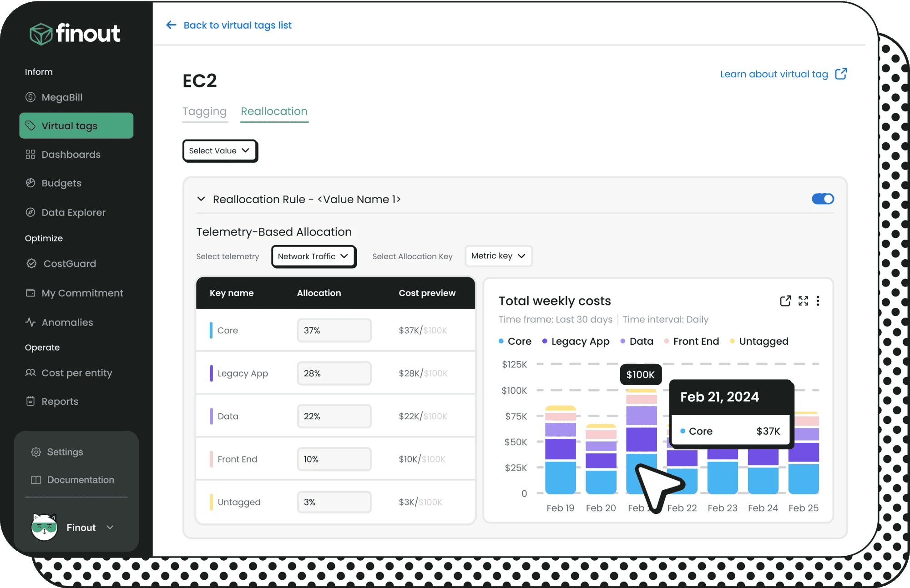Open CostGuard under Optimize
The image size is (910, 588).
pyautogui.click(x=70, y=263)
